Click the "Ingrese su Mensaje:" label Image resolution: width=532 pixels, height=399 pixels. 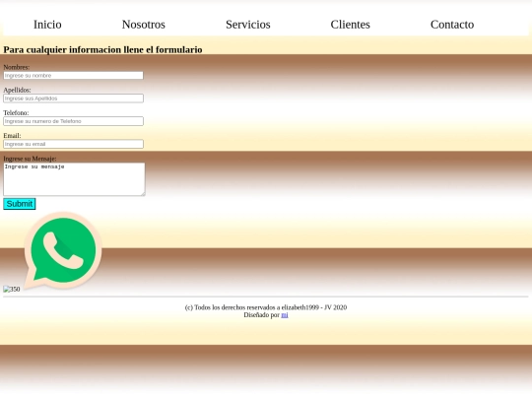30,159
